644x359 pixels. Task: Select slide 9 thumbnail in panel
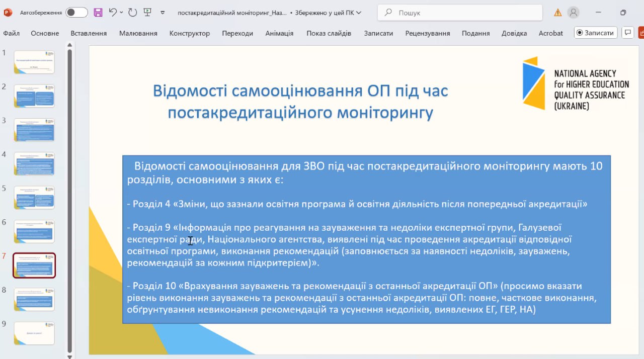(34, 333)
